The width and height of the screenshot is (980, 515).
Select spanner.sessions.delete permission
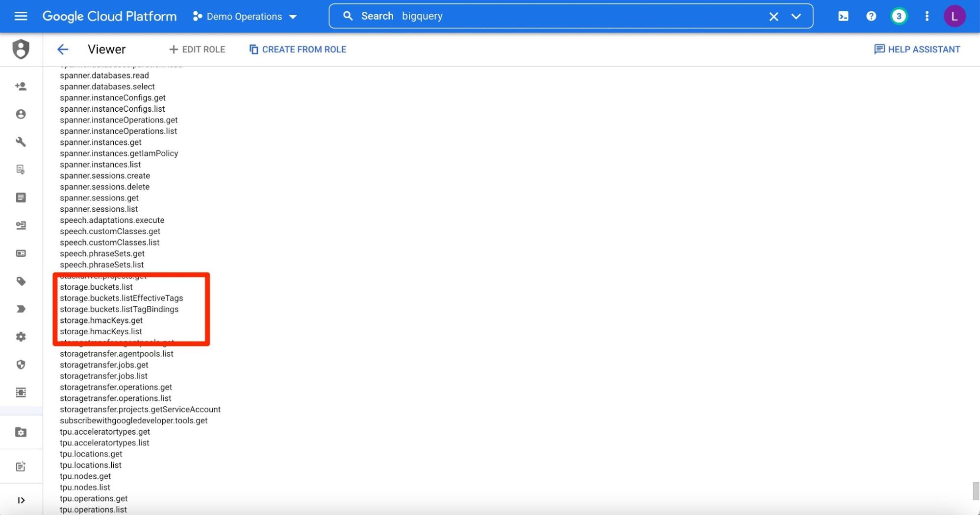(104, 187)
